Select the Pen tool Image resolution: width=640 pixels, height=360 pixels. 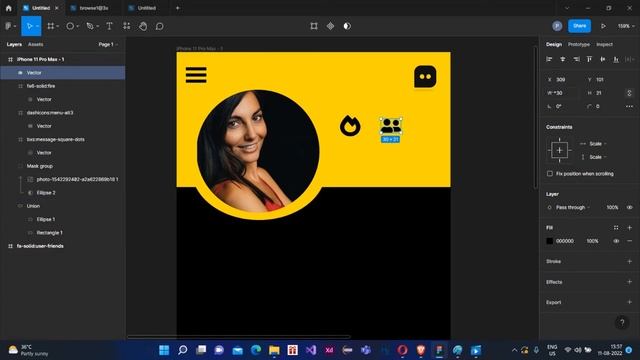pyautogui.click(x=90, y=26)
